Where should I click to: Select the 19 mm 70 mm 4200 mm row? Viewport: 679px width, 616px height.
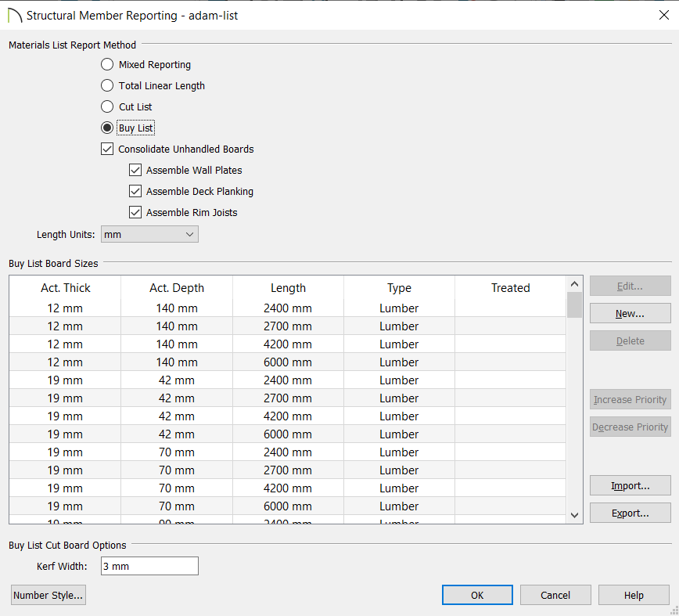pos(288,488)
